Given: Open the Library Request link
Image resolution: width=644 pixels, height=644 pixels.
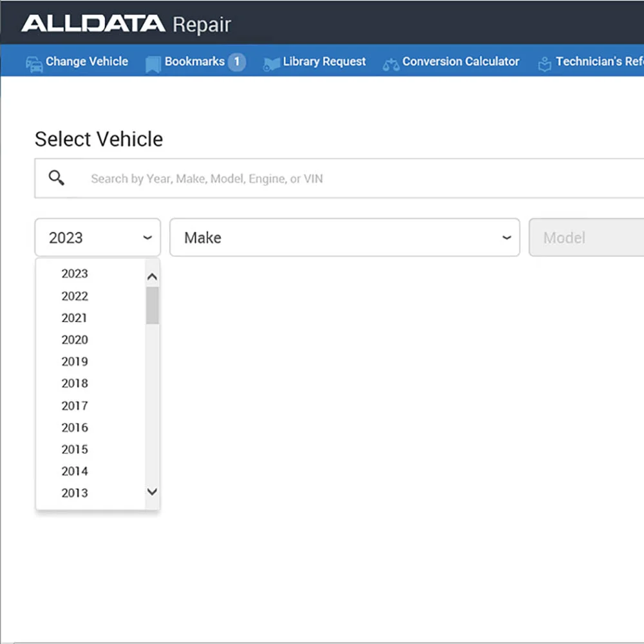Looking at the screenshot, I should [x=324, y=62].
